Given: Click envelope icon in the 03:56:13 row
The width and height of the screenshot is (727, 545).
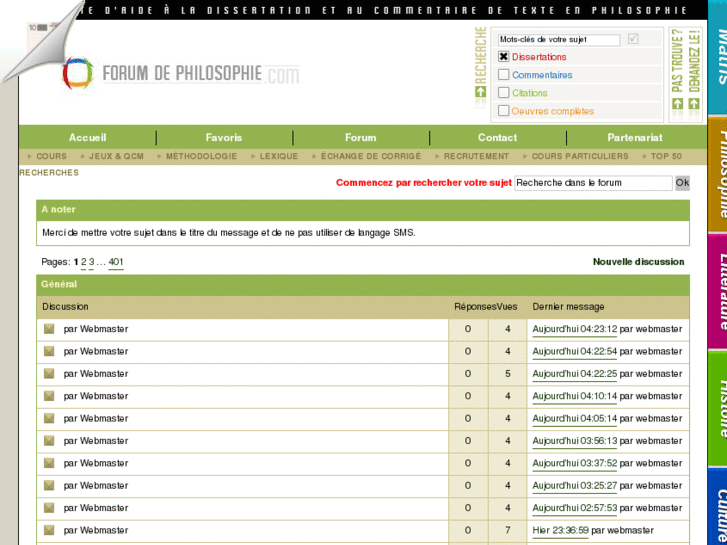Looking at the screenshot, I should tap(49, 441).
